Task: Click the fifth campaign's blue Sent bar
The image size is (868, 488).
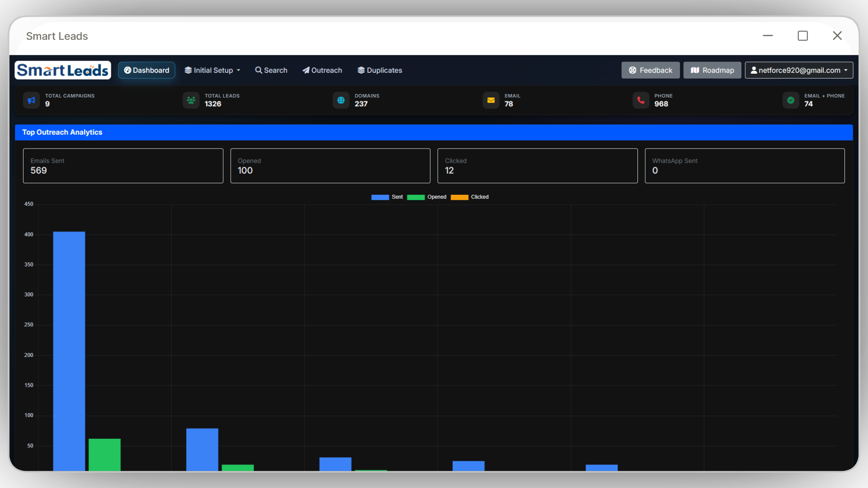Action: pyautogui.click(x=602, y=468)
